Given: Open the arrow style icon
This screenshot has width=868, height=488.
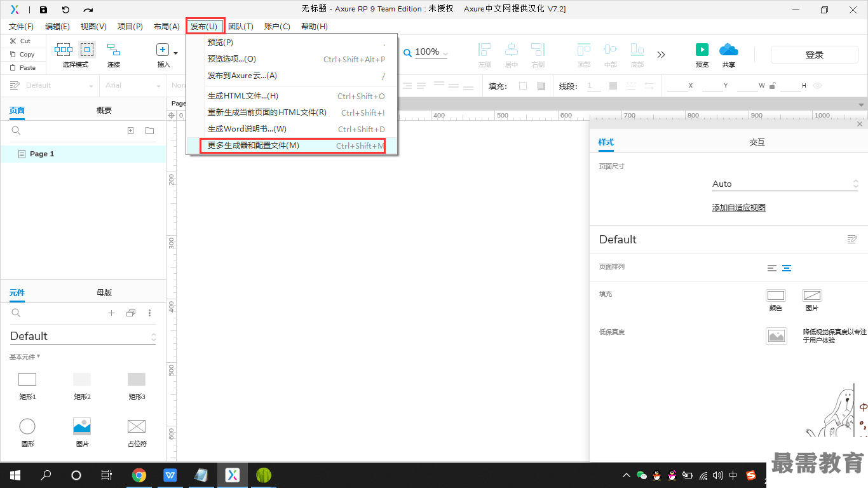Looking at the screenshot, I should [649, 86].
